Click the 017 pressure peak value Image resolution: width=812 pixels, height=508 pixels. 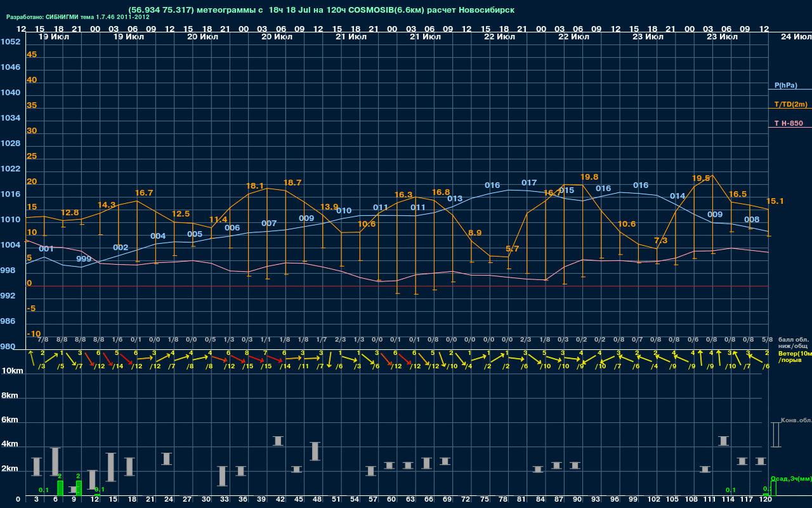(529, 183)
